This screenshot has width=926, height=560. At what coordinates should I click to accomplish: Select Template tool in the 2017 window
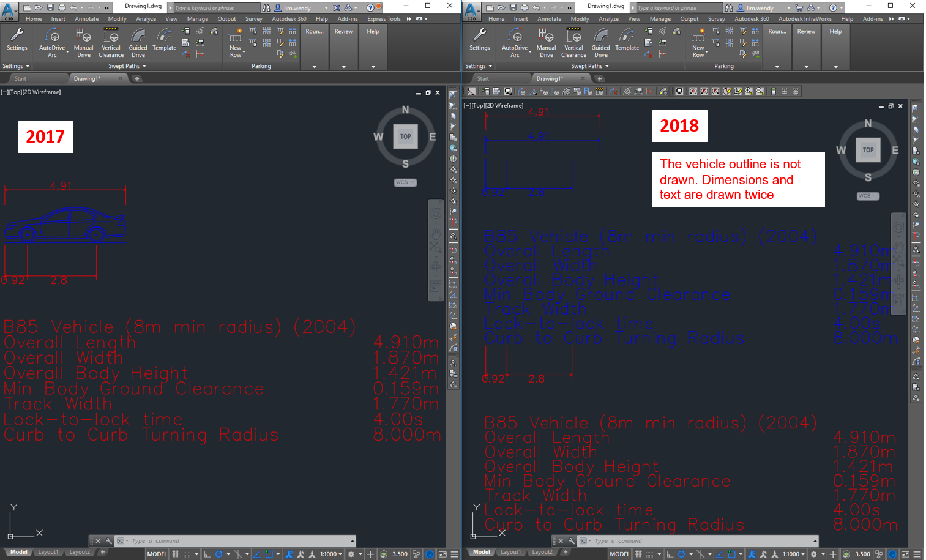pos(164,40)
